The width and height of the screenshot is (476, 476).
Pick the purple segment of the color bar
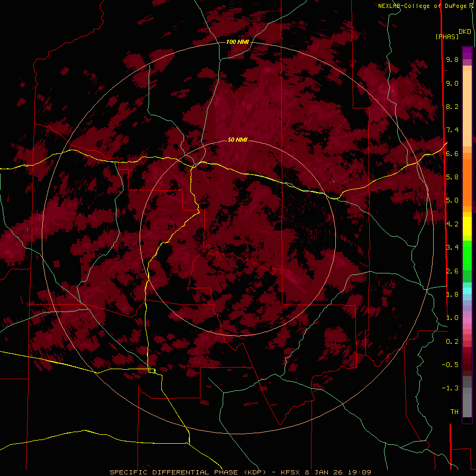(467, 53)
